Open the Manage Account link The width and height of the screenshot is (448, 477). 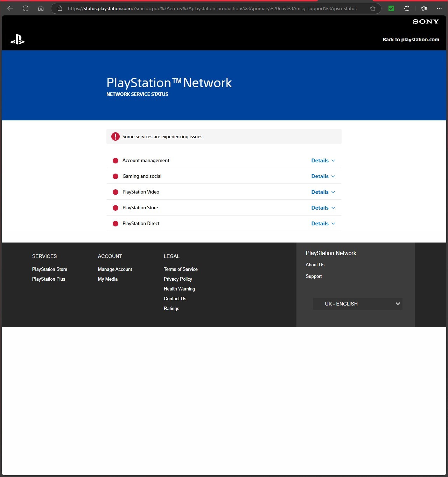click(115, 269)
